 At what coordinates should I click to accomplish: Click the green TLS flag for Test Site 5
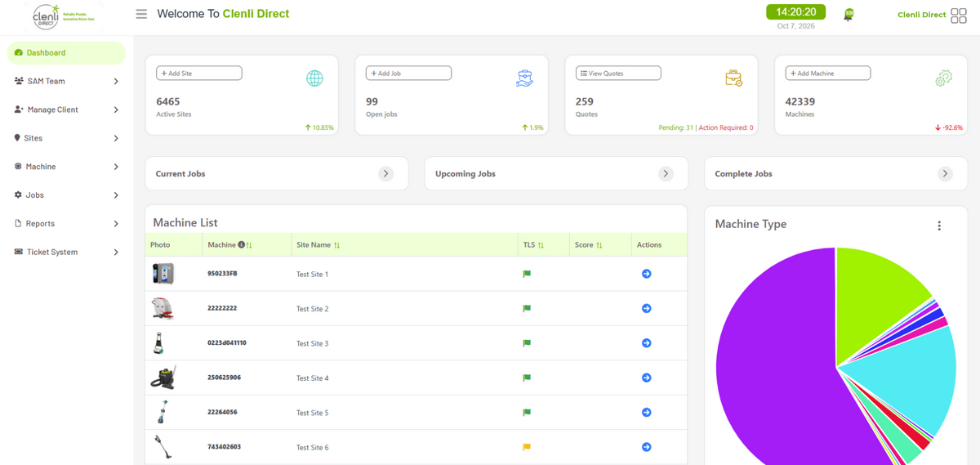pyautogui.click(x=527, y=412)
